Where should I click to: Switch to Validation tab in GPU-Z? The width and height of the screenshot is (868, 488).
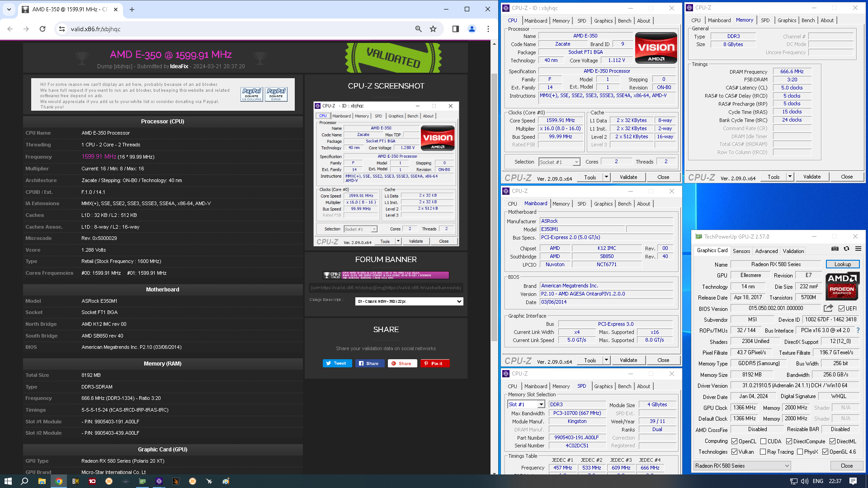coord(793,251)
